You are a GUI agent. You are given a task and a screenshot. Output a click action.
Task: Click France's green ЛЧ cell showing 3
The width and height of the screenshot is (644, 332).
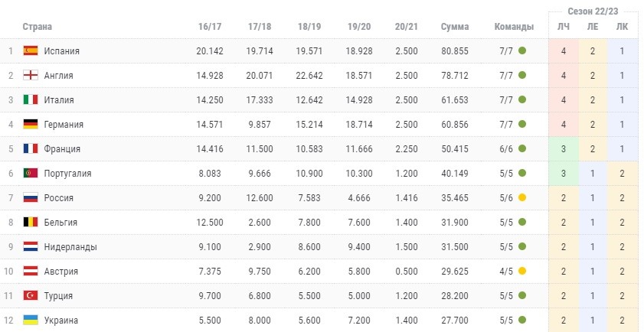tap(564, 149)
